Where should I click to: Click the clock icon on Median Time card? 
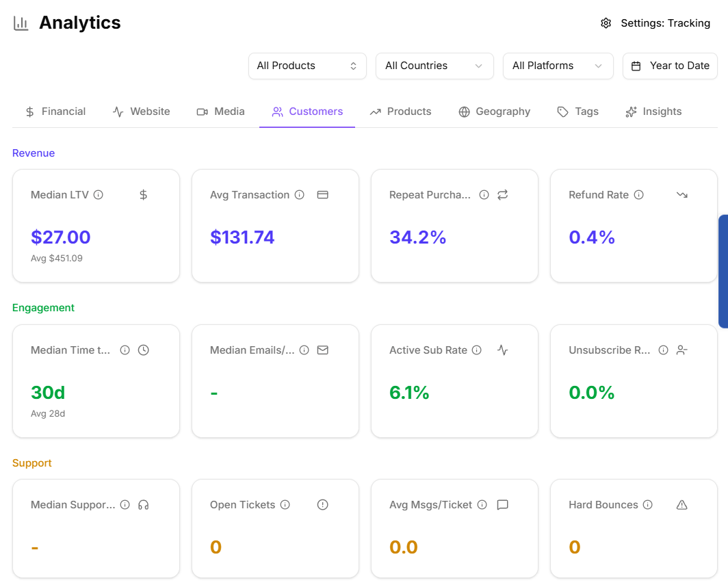pyautogui.click(x=144, y=350)
